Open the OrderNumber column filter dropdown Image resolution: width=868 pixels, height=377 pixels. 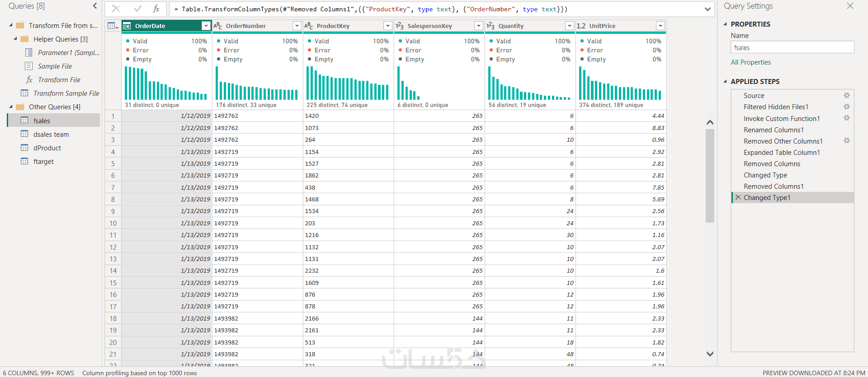[x=297, y=26]
